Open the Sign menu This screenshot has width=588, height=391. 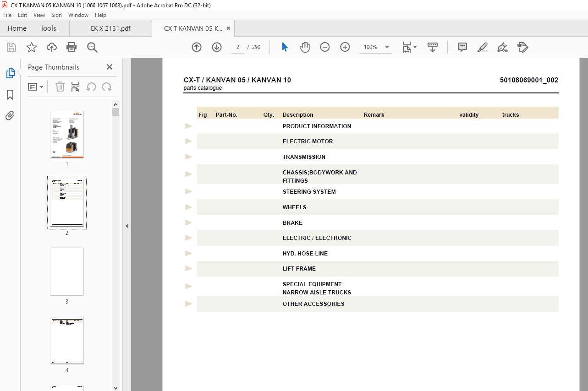coord(56,15)
